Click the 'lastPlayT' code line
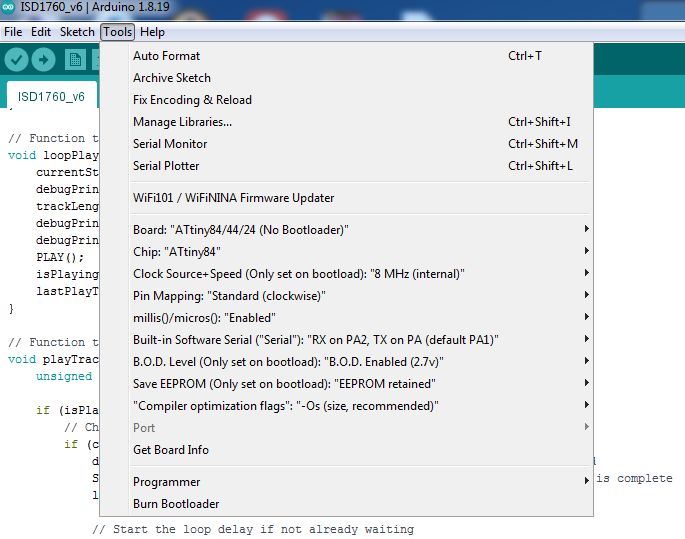This screenshot has width=685, height=539. point(68,291)
